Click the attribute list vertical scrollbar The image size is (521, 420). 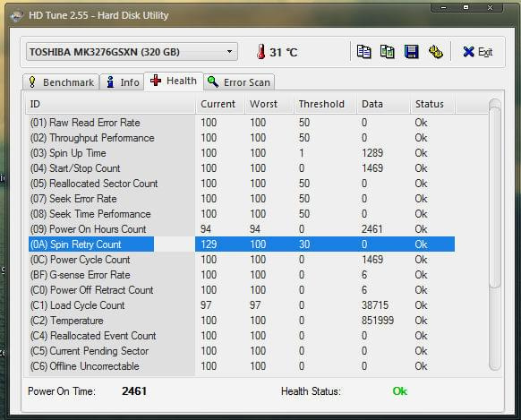[x=495, y=235]
